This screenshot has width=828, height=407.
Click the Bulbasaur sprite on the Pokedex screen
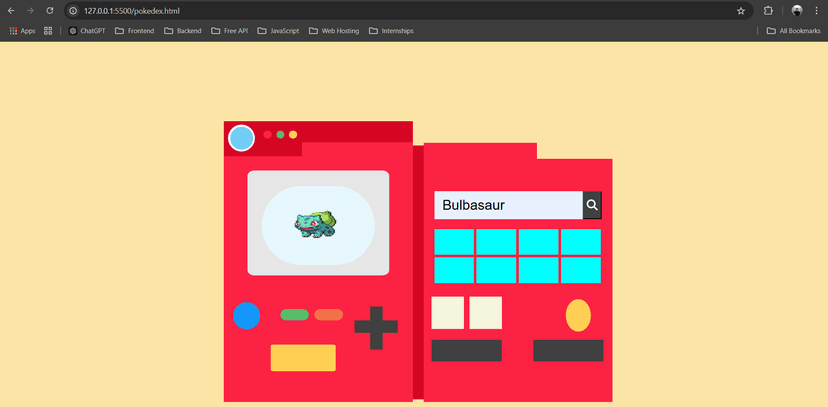pos(315,224)
